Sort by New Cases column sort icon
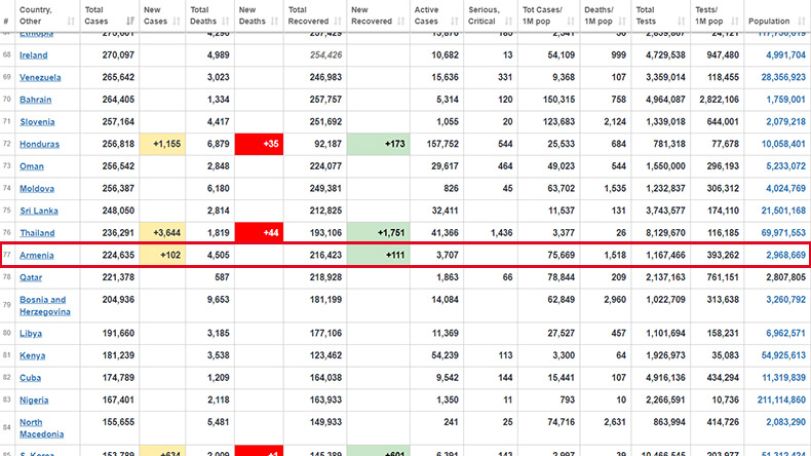Screen dimensions: 811x456 [176, 21]
